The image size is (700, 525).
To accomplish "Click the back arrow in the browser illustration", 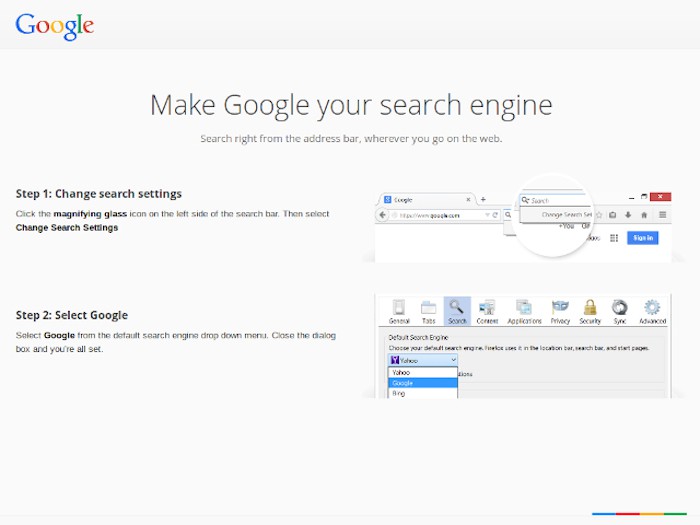I will click(383, 215).
